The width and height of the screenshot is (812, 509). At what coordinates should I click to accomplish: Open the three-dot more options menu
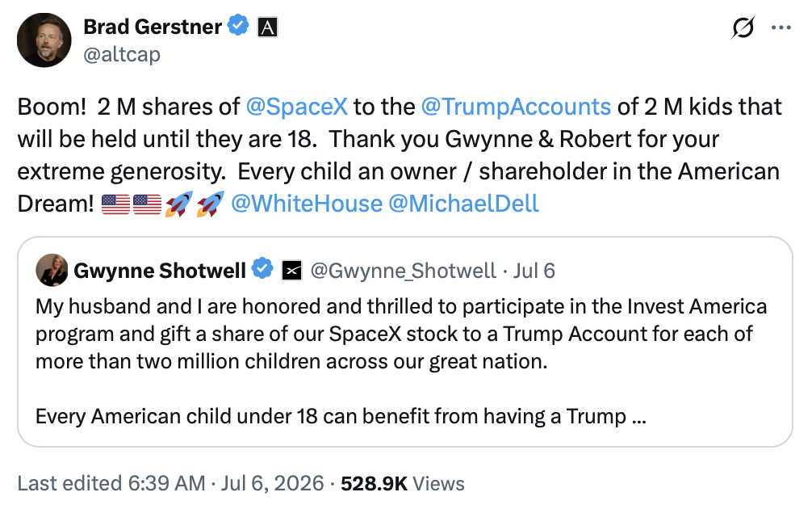coord(781,27)
